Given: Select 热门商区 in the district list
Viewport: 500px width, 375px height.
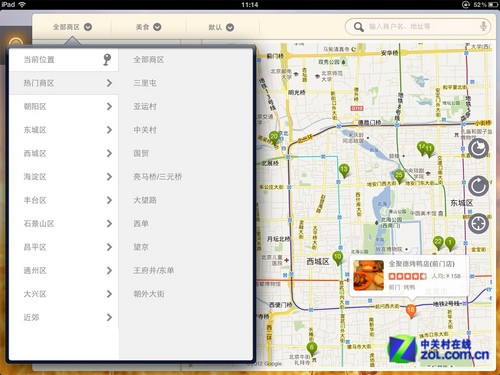Looking at the screenshot, I should click(x=64, y=83).
